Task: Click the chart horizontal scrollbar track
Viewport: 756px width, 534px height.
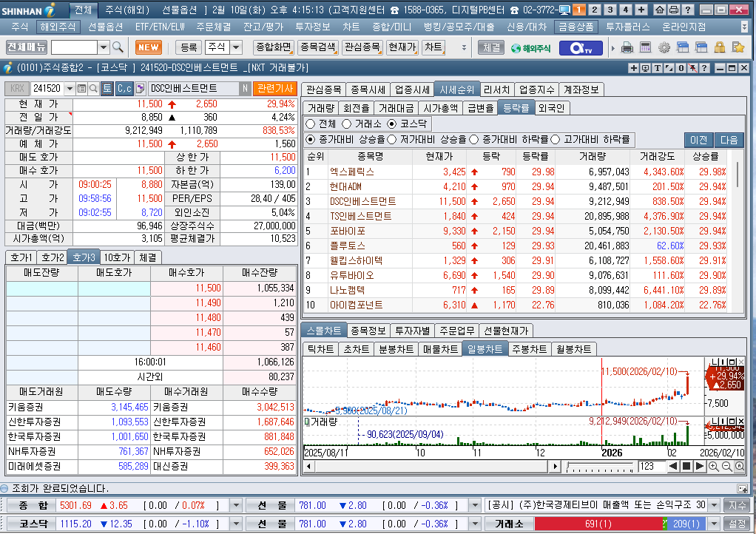Action: tap(431, 467)
